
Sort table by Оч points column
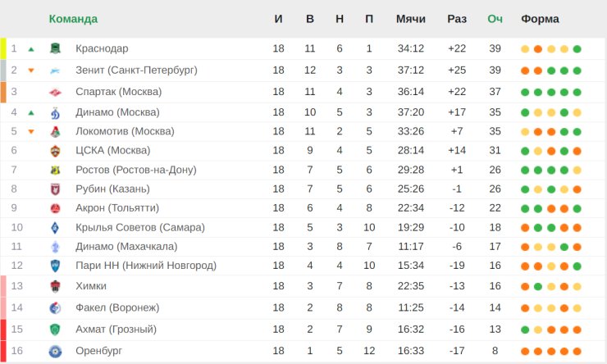pyautogui.click(x=495, y=19)
